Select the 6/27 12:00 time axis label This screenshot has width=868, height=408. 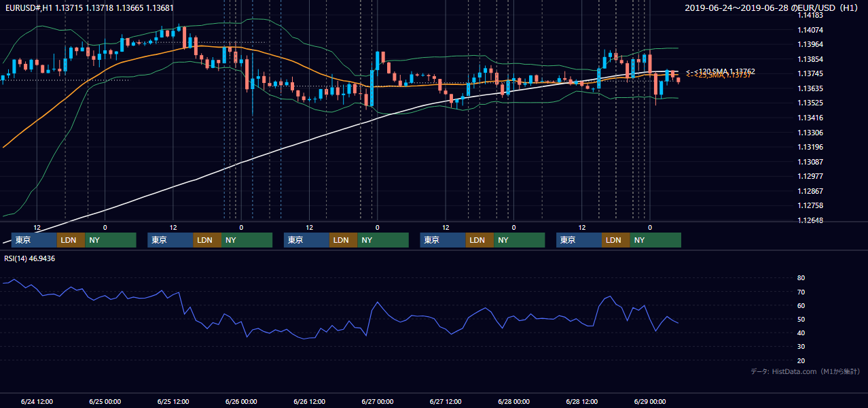446,401
